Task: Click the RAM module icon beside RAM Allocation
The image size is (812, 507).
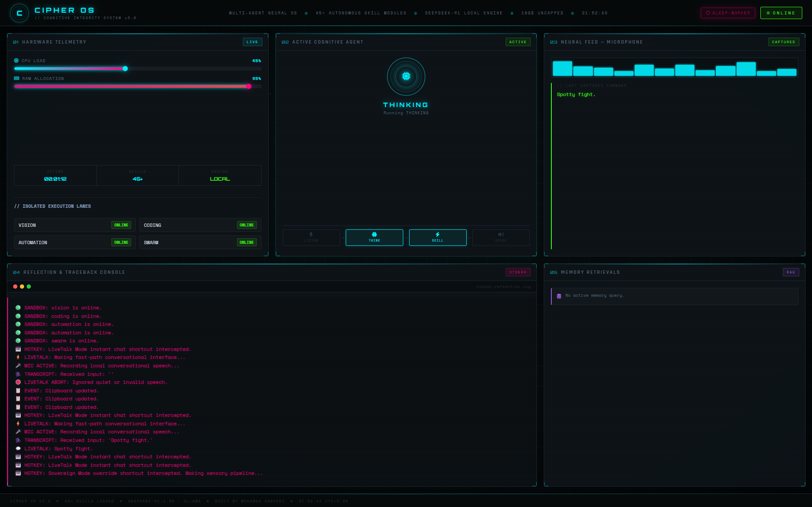Action: click(17, 78)
